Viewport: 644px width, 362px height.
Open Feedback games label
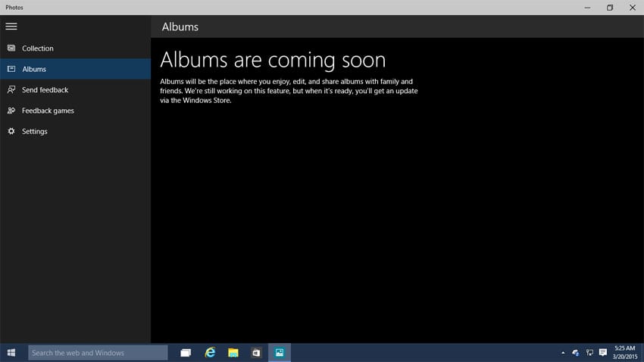[x=48, y=111]
